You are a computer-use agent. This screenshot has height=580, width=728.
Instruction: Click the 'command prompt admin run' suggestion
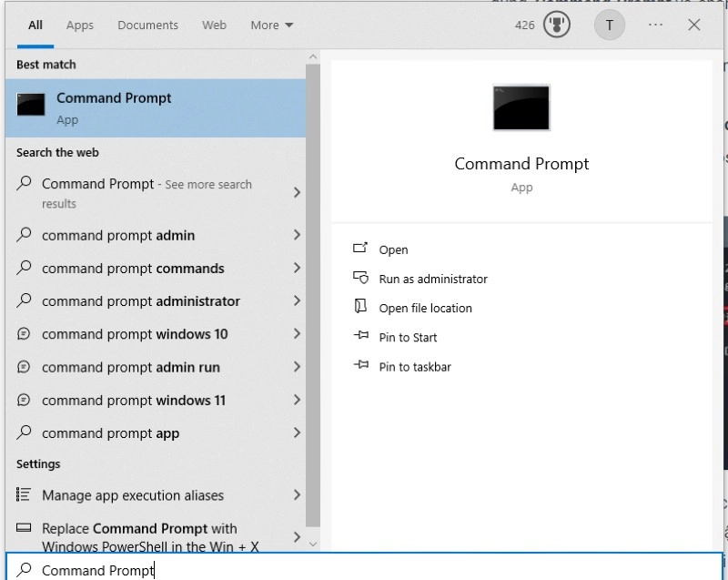coord(156,367)
